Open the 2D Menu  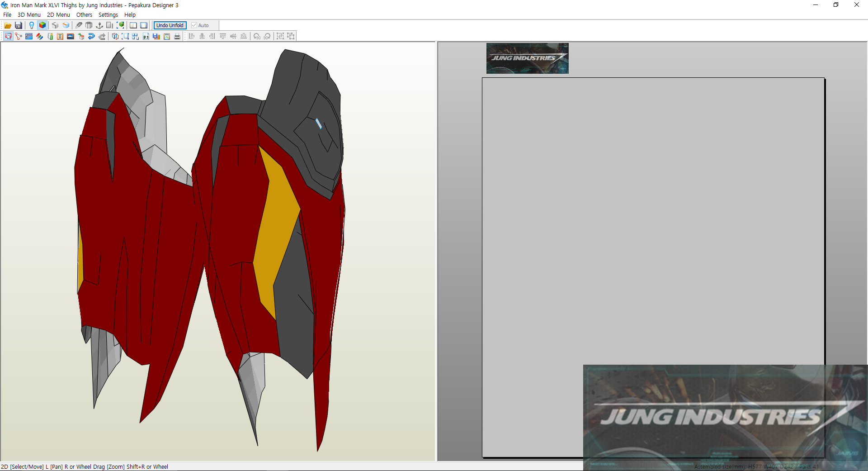tap(58, 14)
